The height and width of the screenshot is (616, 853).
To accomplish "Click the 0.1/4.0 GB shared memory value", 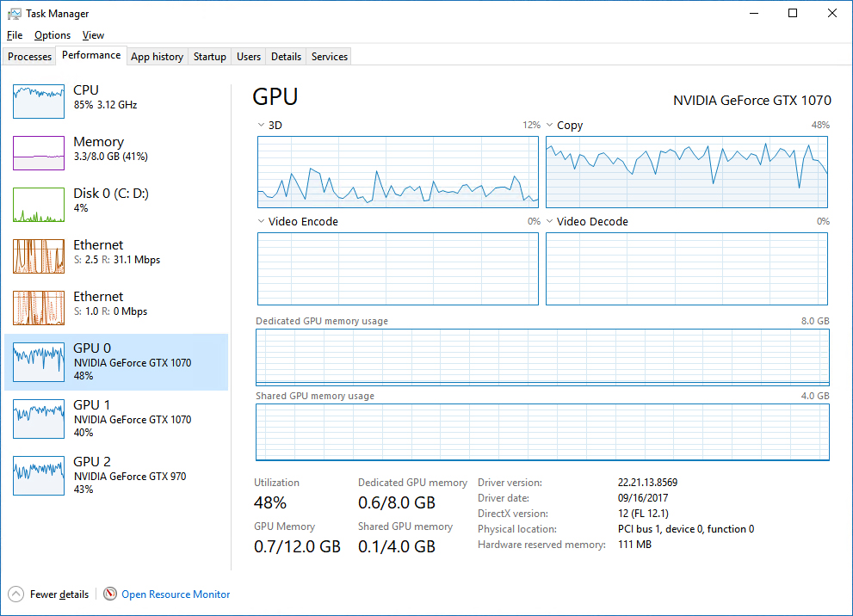I will 397,546.
